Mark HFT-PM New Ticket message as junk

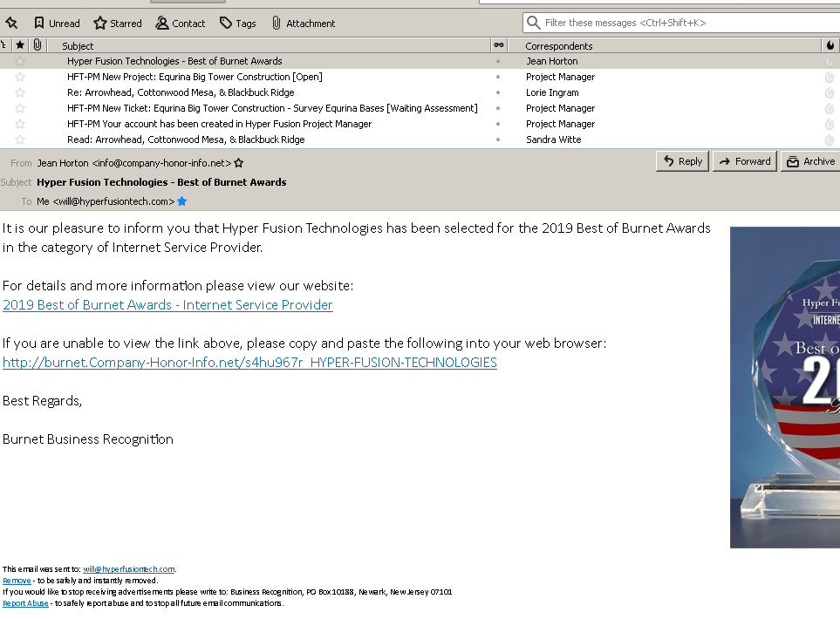[830, 109]
